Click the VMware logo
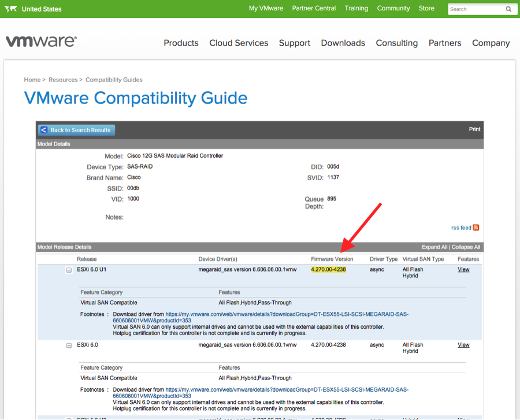 point(41,42)
